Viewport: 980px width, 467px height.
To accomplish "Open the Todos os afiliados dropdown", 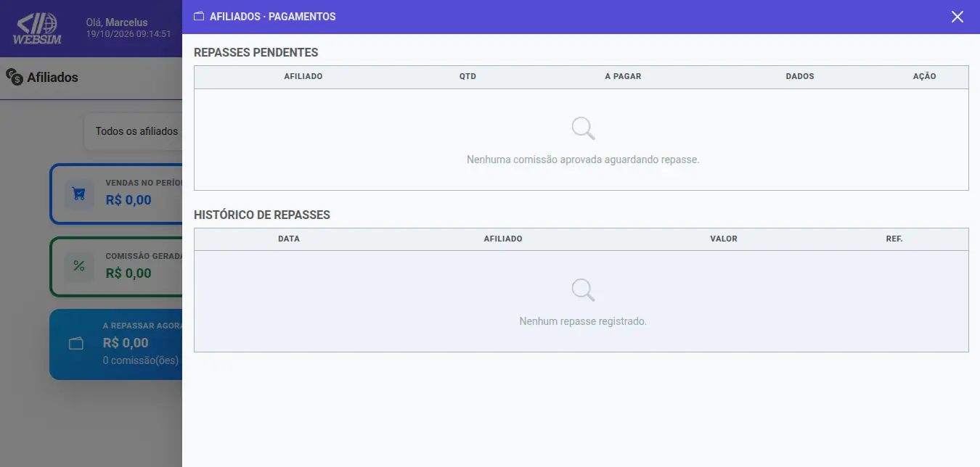I will (134, 131).
